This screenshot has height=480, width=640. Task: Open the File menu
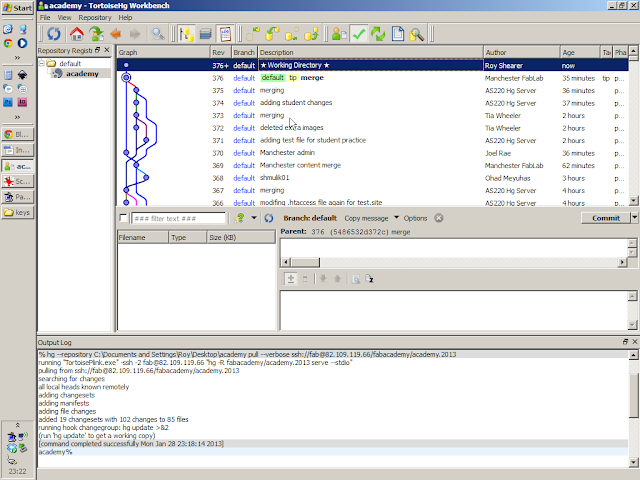tap(45, 18)
